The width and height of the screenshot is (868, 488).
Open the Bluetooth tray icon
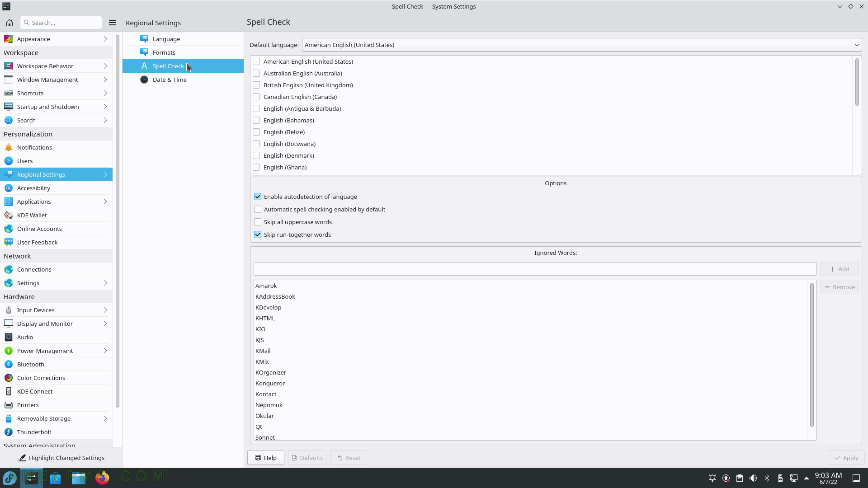pyautogui.click(x=767, y=478)
